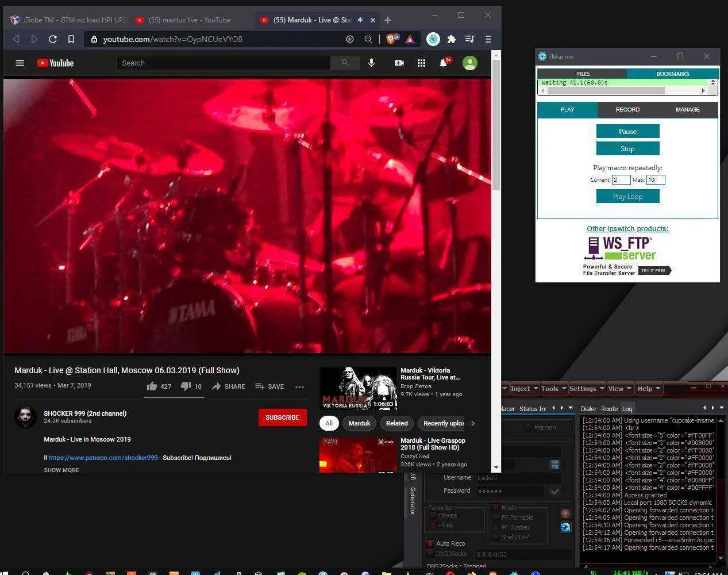
Task: Open the YouTube apps grid
Action: 421,63
